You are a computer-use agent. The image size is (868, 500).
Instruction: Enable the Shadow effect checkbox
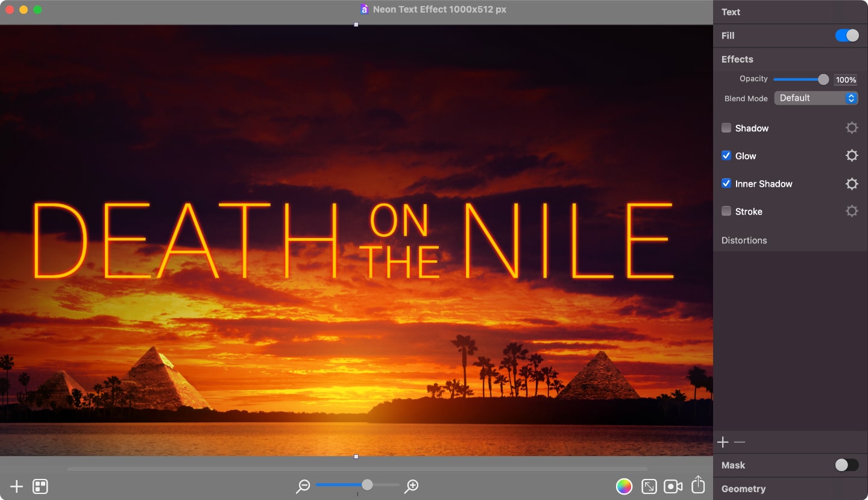pos(726,128)
